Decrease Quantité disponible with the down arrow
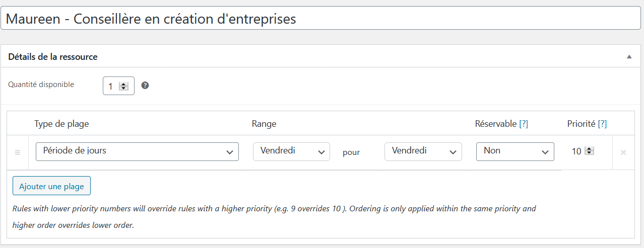The height and width of the screenshot is (248, 644). pos(123,89)
